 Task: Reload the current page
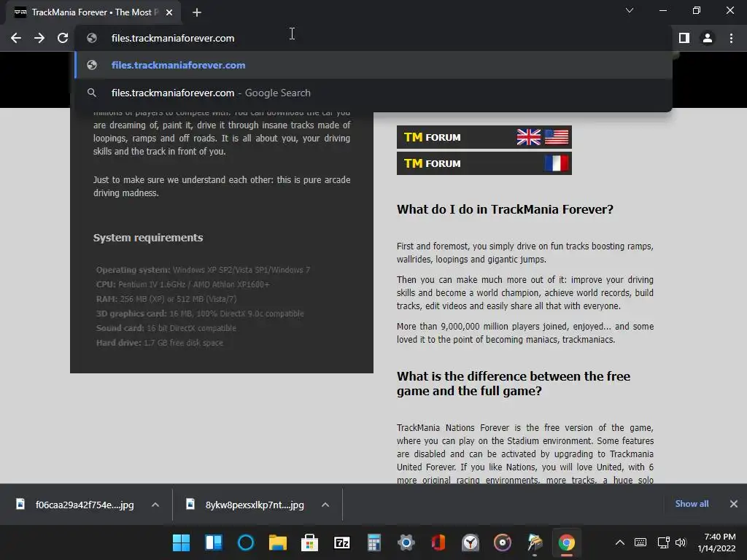63,38
